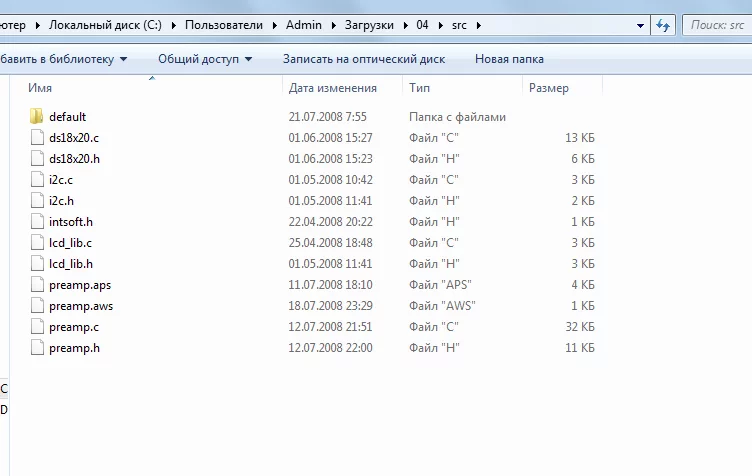Image resolution: width=752 pixels, height=476 pixels.
Task: Select file name lcd_lib.c
Action: click(70, 243)
